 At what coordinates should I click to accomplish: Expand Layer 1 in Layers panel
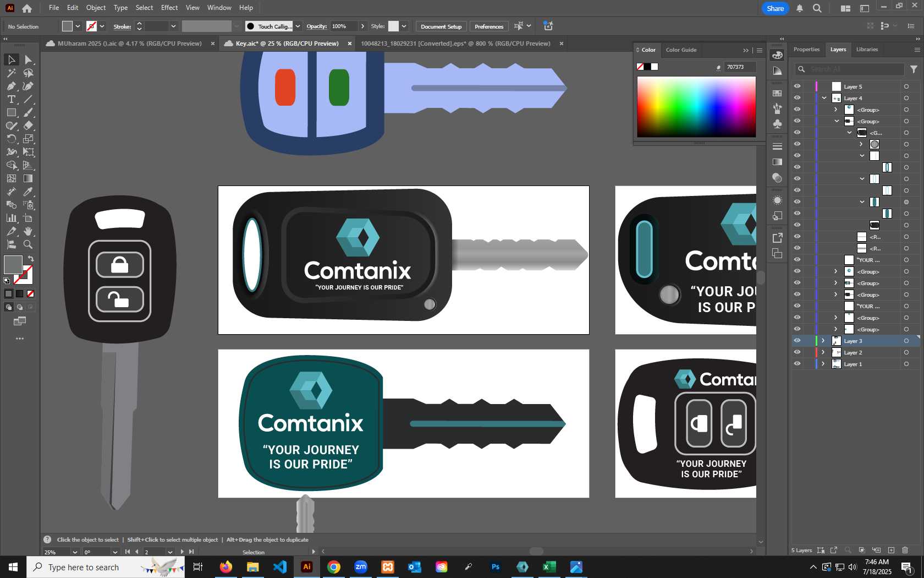(x=823, y=364)
